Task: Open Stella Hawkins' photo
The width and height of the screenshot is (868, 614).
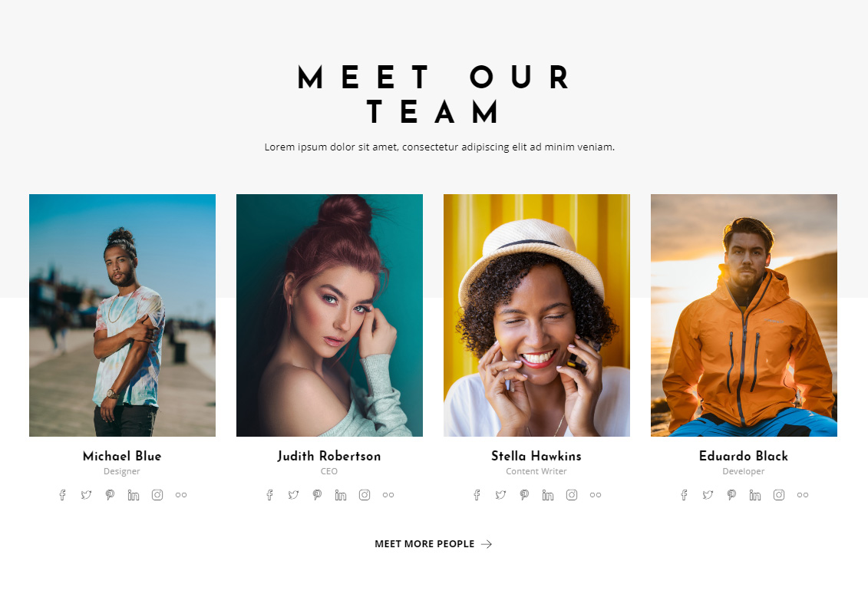Action: pyautogui.click(x=537, y=315)
